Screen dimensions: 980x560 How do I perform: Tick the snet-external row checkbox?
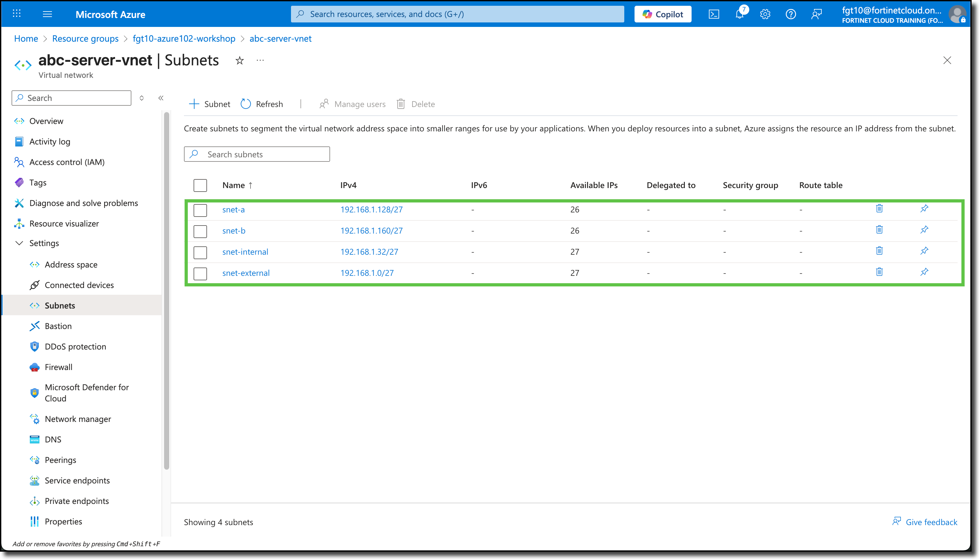(200, 273)
